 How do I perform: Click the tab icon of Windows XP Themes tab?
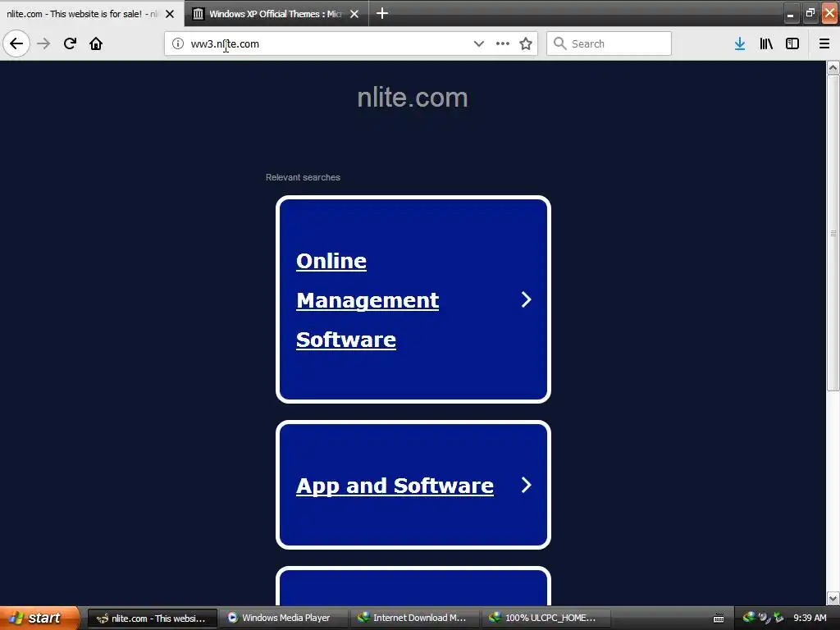click(199, 14)
